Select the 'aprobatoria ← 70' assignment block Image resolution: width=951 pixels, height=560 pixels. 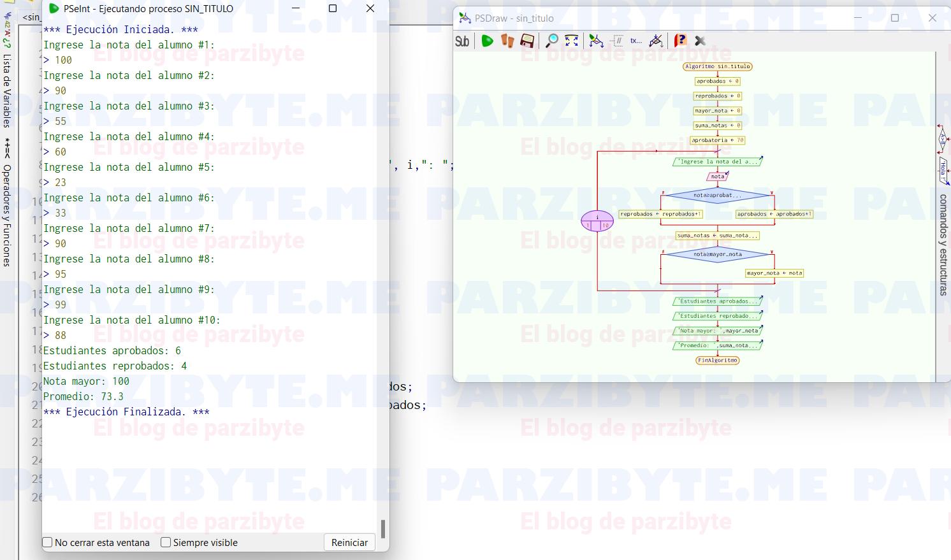tap(718, 140)
